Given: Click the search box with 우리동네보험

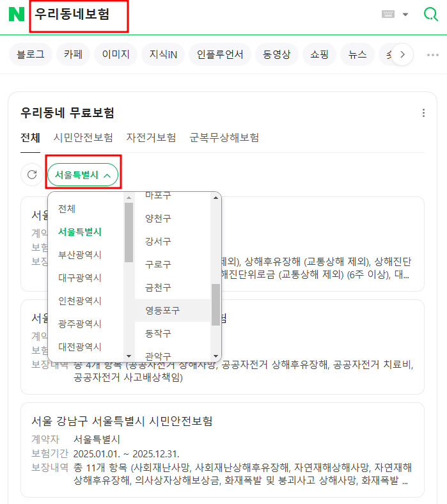Looking at the screenshot, I should pos(79,17).
